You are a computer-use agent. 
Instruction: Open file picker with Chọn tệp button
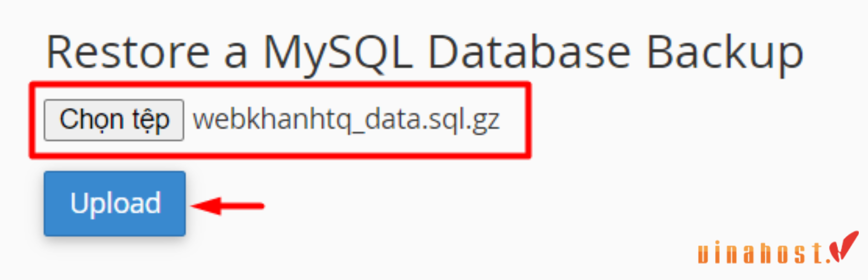(x=114, y=120)
